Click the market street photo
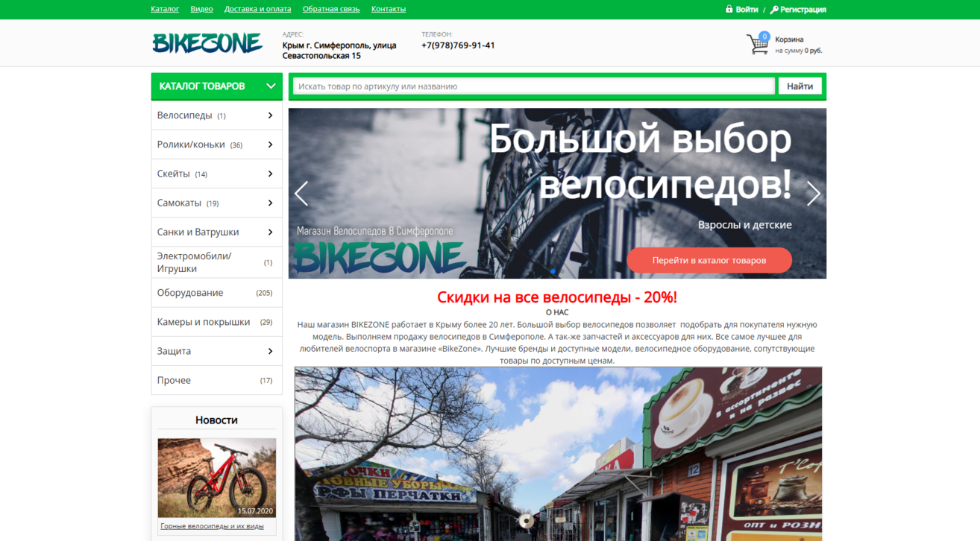This screenshot has width=980, height=541. pyautogui.click(x=558, y=454)
